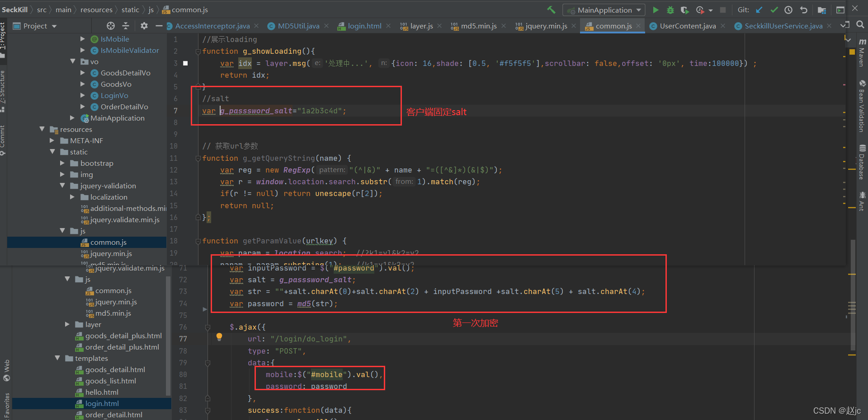Open project structure folder icon in toolbar
This screenshot has width=868, height=420.
click(x=822, y=10)
